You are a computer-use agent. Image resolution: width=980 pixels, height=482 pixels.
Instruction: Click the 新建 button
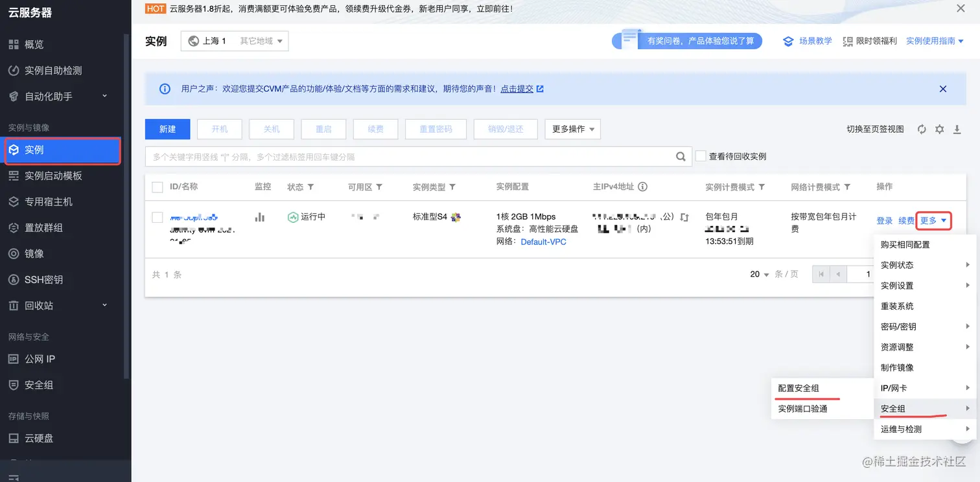coord(167,129)
